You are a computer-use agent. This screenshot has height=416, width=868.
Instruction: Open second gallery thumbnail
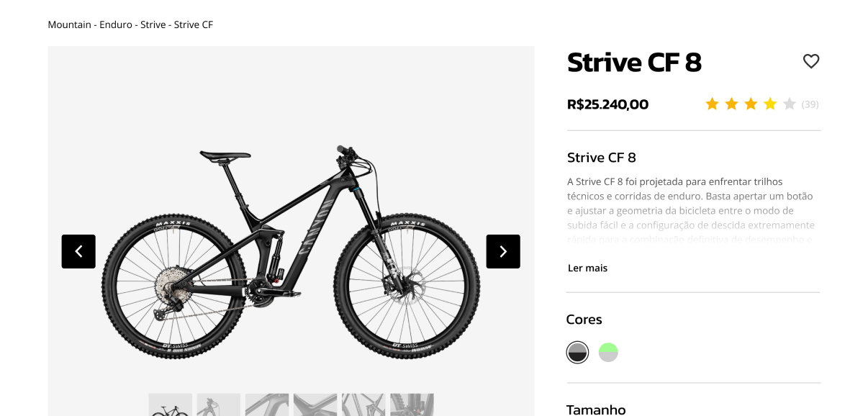point(219,405)
